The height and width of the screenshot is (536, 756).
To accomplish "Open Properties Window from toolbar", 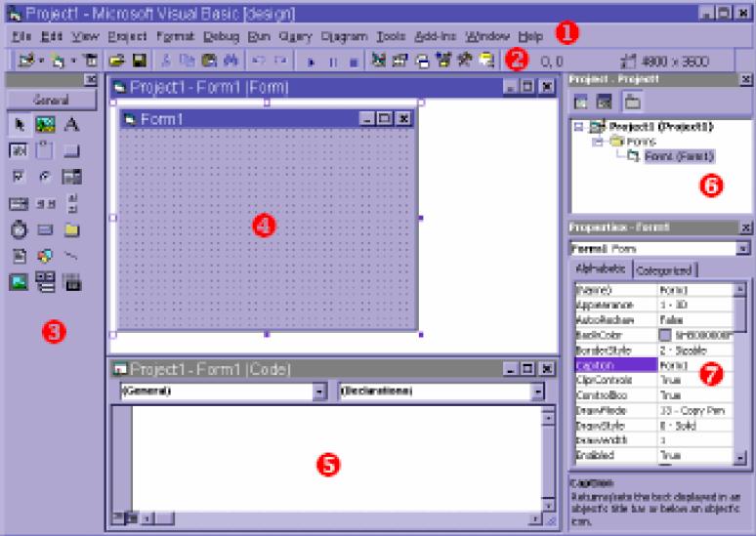I will (x=400, y=61).
